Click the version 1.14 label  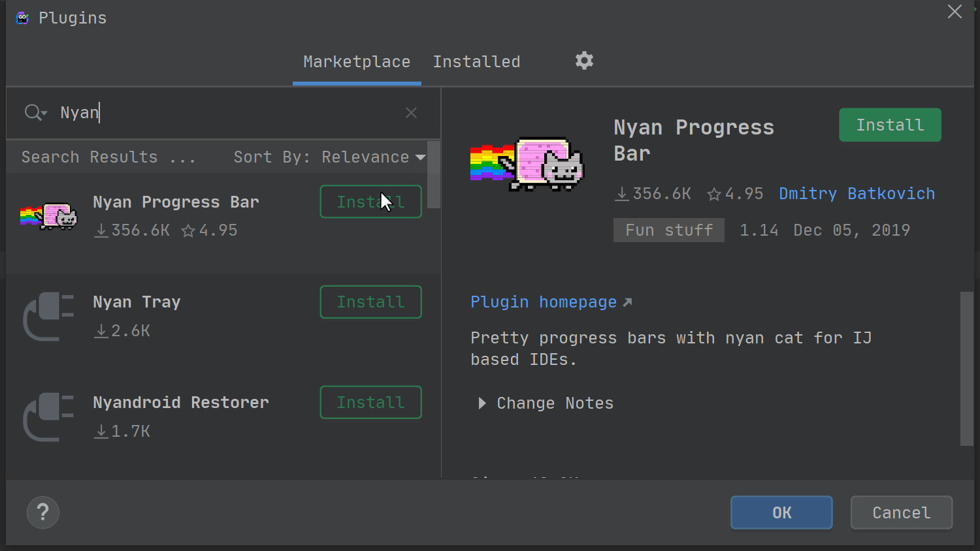[759, 230]
